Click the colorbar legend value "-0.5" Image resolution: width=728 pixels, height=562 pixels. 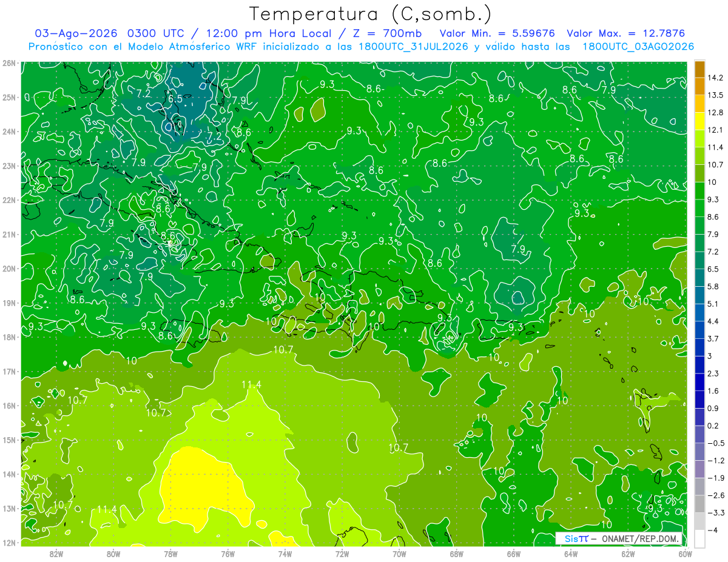[716, 443]
